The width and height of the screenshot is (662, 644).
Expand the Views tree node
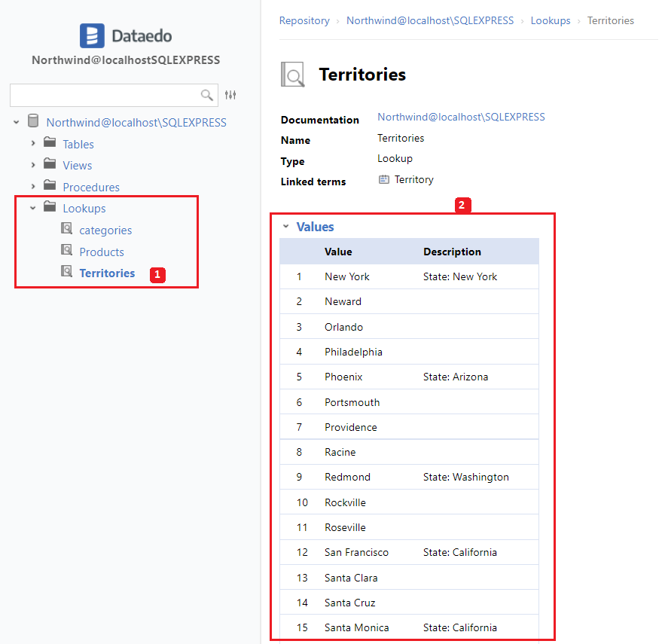click(x=33, y=165)
